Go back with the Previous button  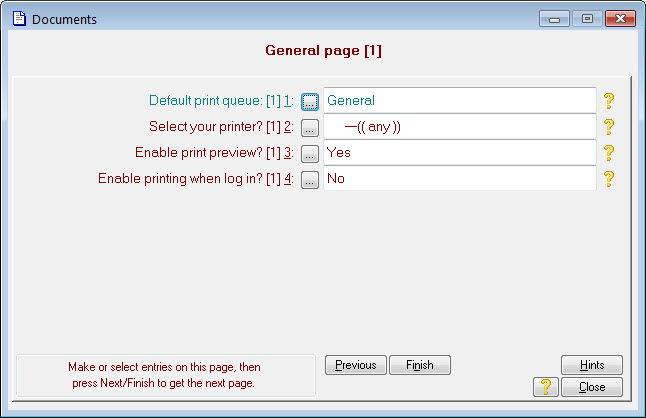click(356, 365)
